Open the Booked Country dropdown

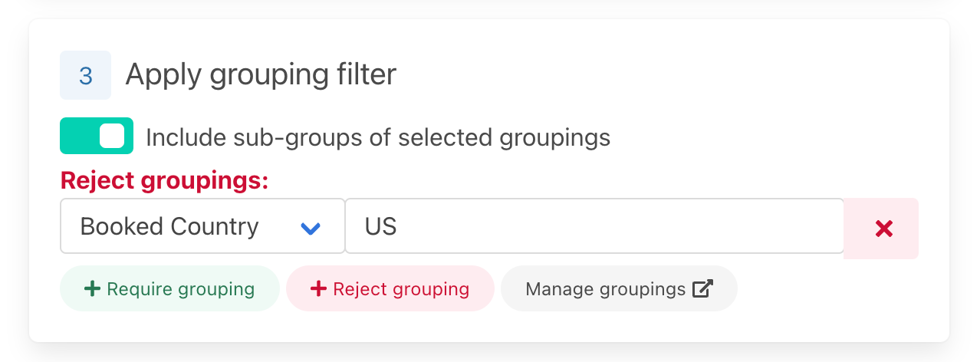pos(202,226)
